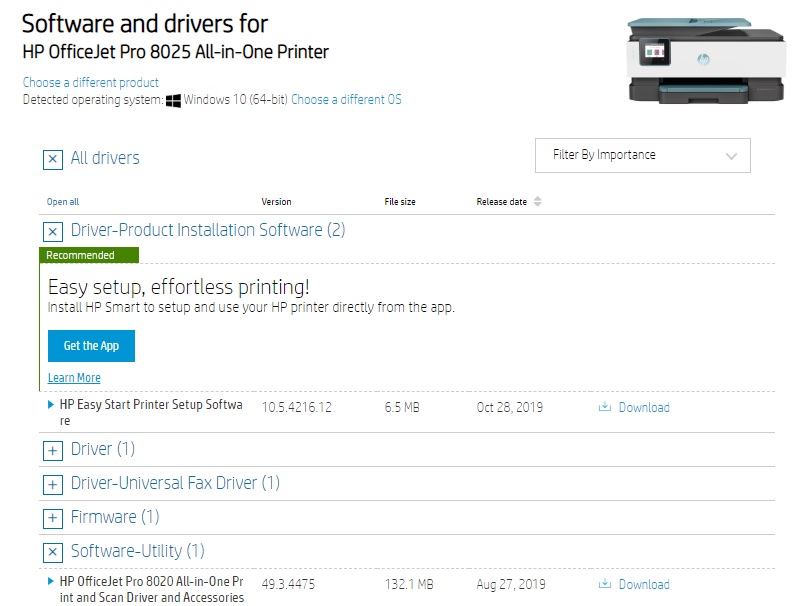Collapse All drivers with the X box
The width and height of the screenshot is (800, 606).
tap(53, 159)
